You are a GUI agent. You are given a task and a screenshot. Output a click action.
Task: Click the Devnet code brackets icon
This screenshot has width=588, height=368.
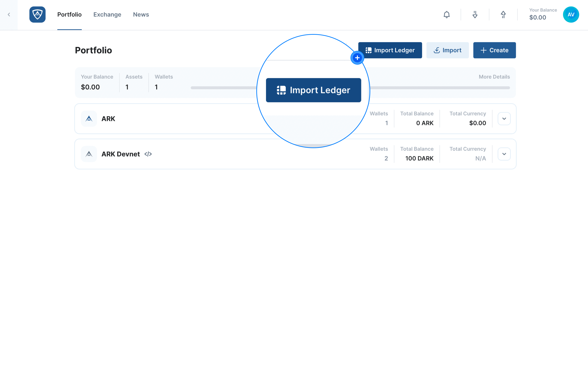point(148,154)
